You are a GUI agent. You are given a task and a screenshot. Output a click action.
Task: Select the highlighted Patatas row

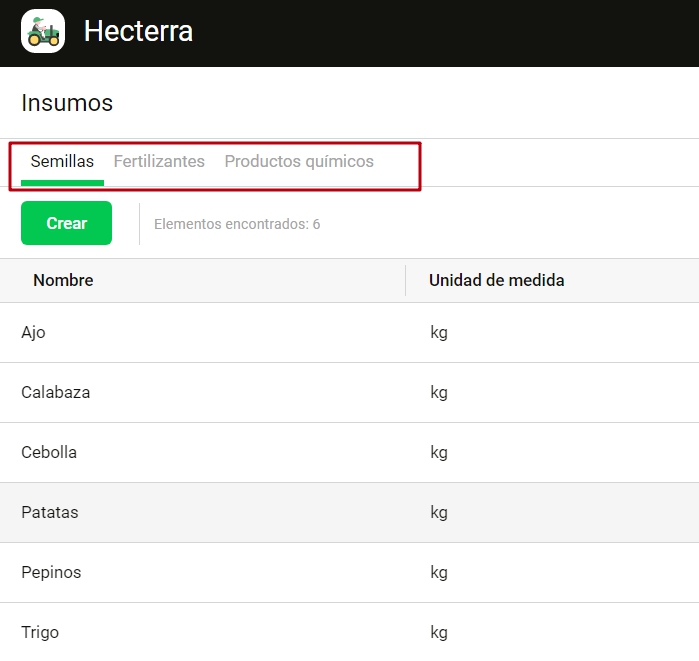click(50, 513)
